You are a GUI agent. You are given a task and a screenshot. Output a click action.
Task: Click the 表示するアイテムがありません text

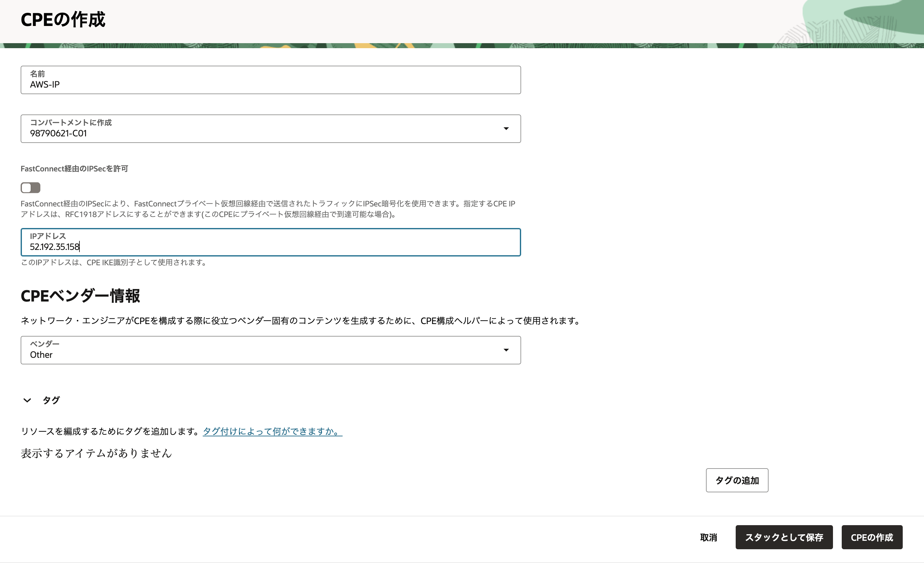tap(96, 453)
